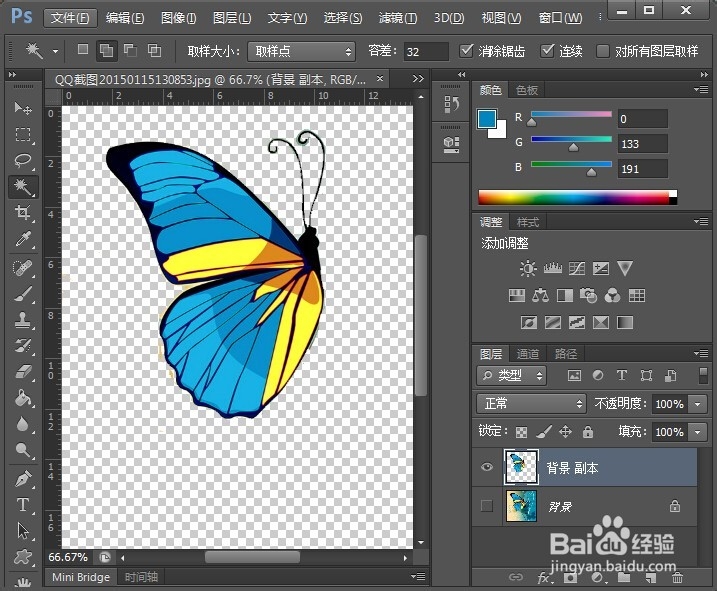
Task: Open layer filter type dropdown (类型)
Action: point(511,376)
